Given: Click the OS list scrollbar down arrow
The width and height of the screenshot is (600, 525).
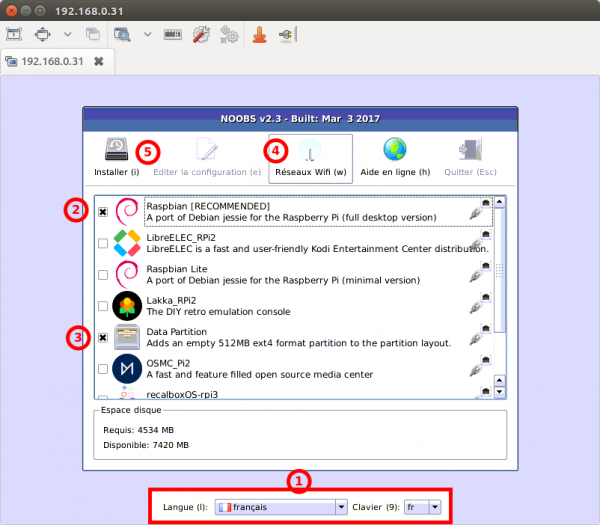Looking at the screenshot, I should click(x=500, y=390).
